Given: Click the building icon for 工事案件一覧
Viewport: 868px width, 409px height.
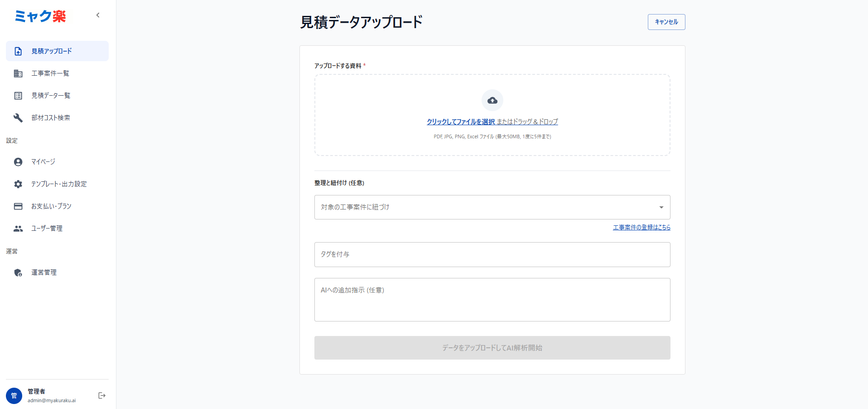Looking at the screenshot, I should click(x=18, y=73).
